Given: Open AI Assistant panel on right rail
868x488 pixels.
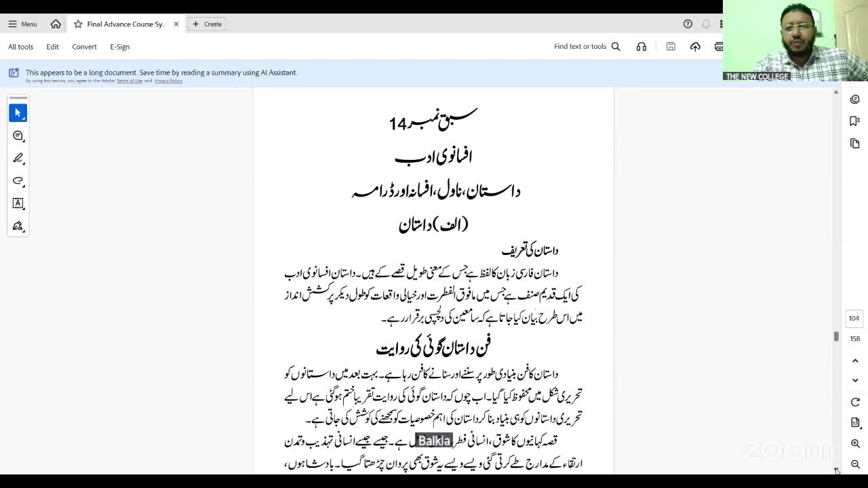Looking at the screenshot, I should 854,99.
